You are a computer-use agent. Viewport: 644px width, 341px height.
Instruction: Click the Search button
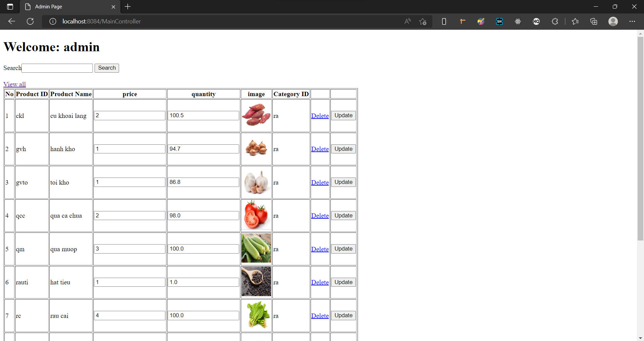click(107, 68)
